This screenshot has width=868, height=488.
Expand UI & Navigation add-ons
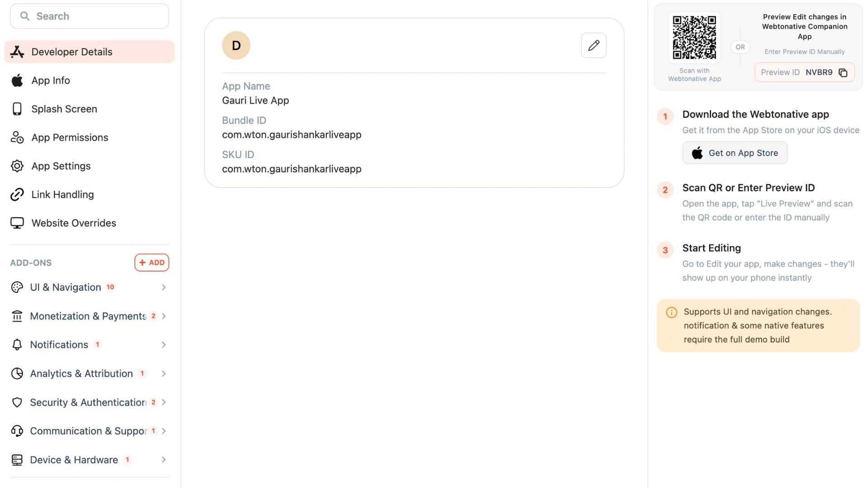[x=90, y=287]
